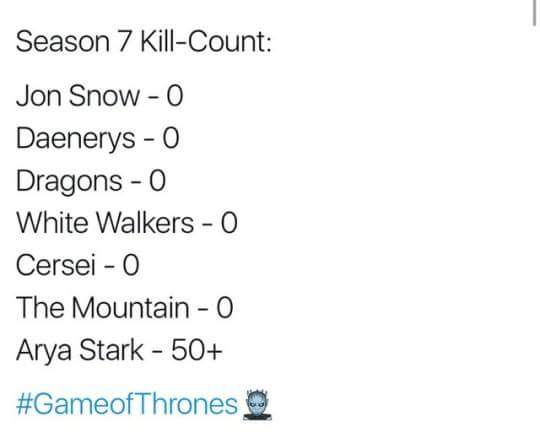Click the words 'The Mountain'
The width and height of the screenshot is (540, 433).
click(103, 307)
